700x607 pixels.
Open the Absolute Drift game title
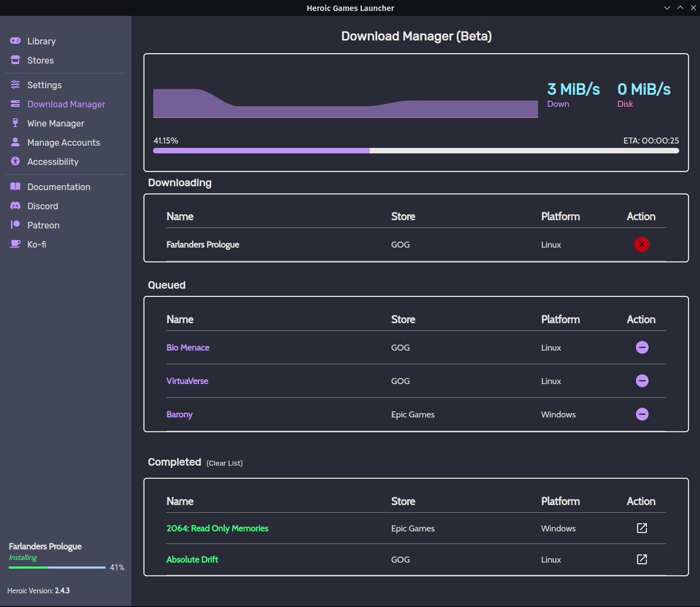(x=192, y=559)
